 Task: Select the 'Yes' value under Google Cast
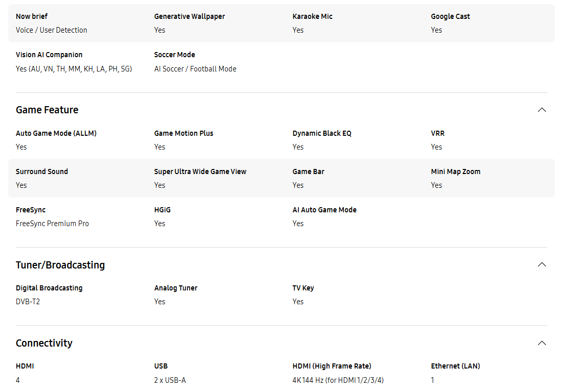pos(436,30)
